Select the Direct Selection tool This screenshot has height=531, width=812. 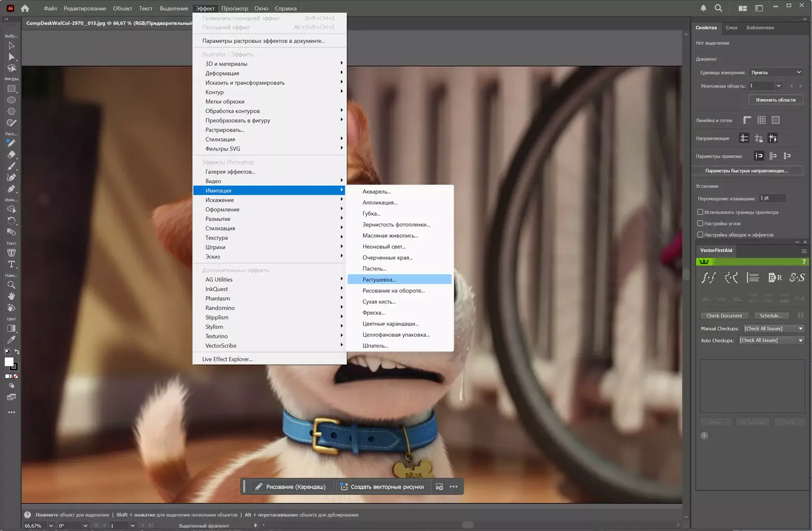[x=11, y=57]
